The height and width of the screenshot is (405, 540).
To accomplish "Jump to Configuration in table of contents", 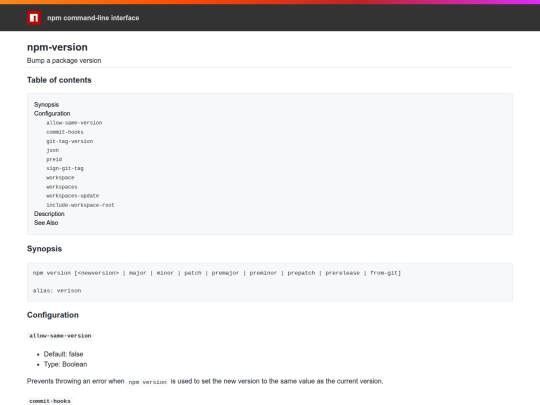I will point(52,114).
